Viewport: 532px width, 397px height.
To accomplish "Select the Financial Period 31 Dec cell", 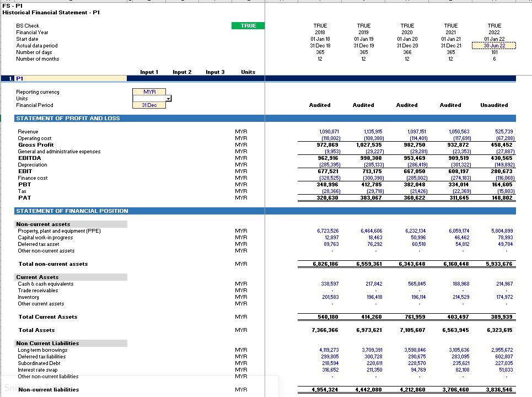I will tap(149, 105).
